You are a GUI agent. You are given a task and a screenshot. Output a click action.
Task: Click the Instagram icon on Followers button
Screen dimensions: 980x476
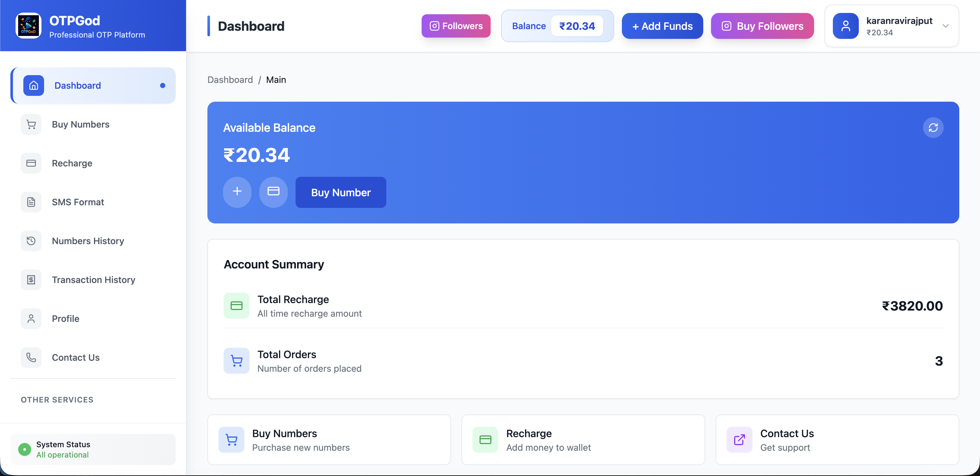point(434,26)
